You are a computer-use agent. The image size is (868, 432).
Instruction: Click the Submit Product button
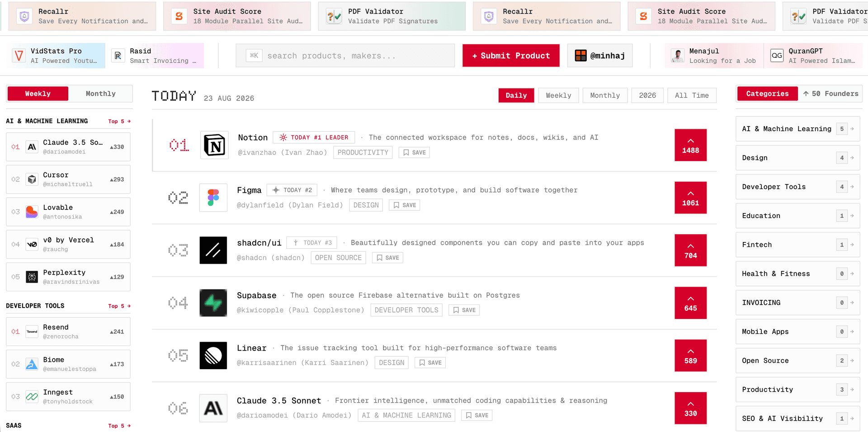click(x=511, y=56)
